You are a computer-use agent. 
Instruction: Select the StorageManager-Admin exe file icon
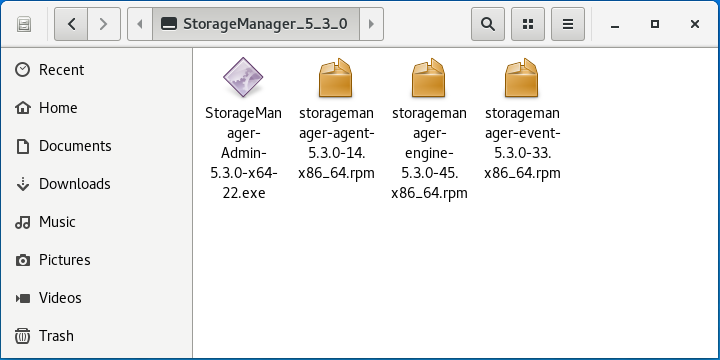click(243, 77)
